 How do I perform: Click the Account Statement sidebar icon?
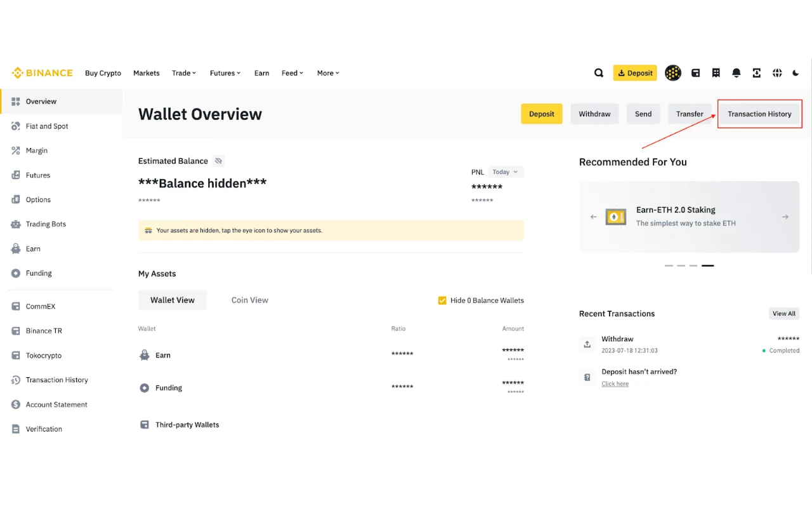tap(16, 404)
